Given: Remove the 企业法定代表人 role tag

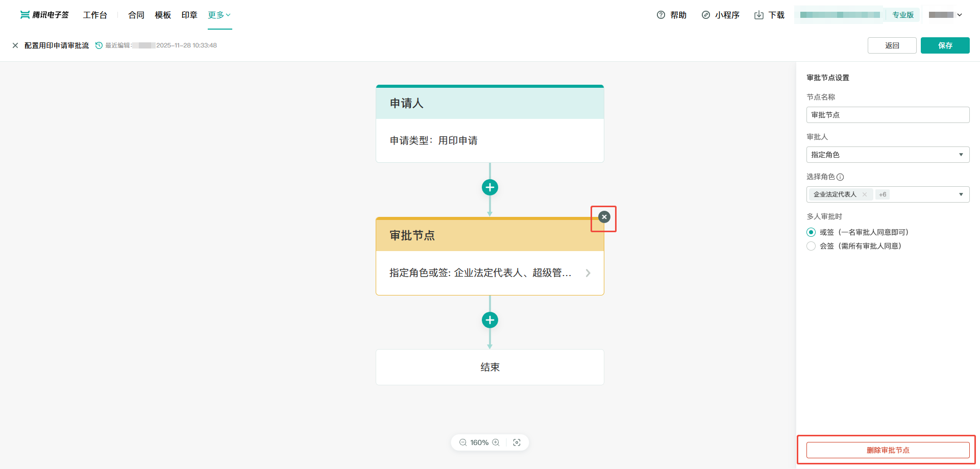Looking at the screenshot, I should pos(865,194).
